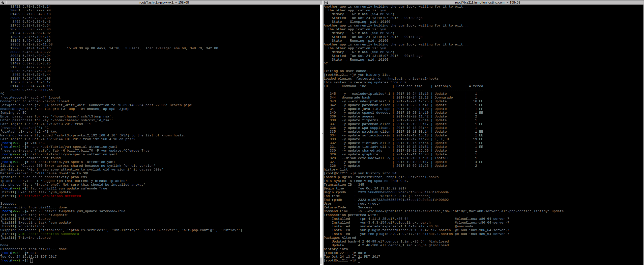Click transaction ID 345 row in yum history
Viewport: 644px width, 265px height.
point(403,94)
